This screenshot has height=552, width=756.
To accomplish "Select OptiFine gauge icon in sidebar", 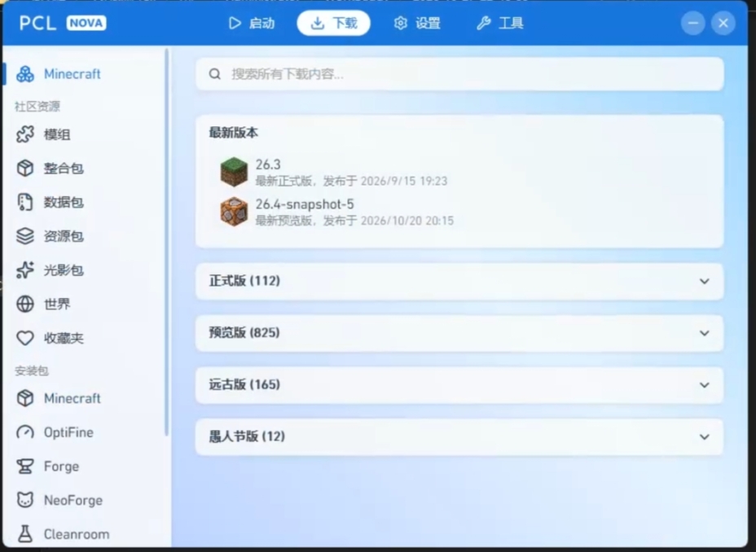I will pyautogui.click(x=25, y=432).
